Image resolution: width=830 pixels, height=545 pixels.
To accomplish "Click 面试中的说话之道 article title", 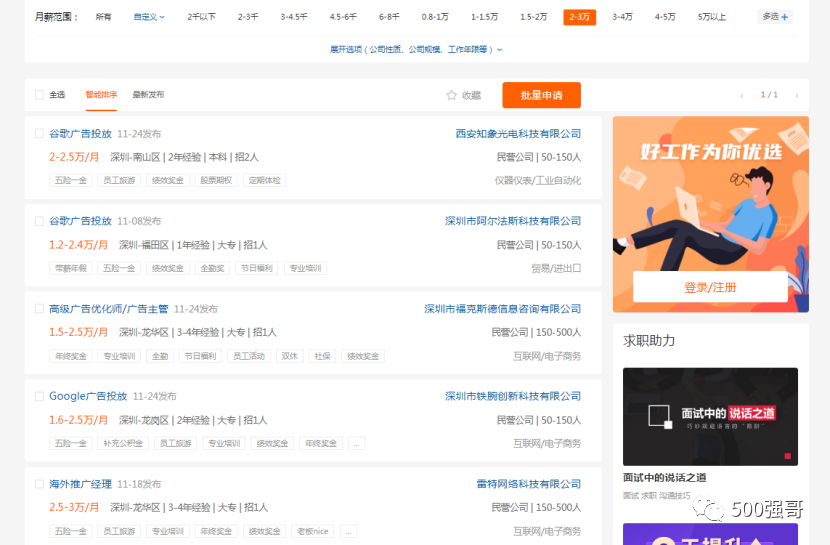I will [664, 478].
